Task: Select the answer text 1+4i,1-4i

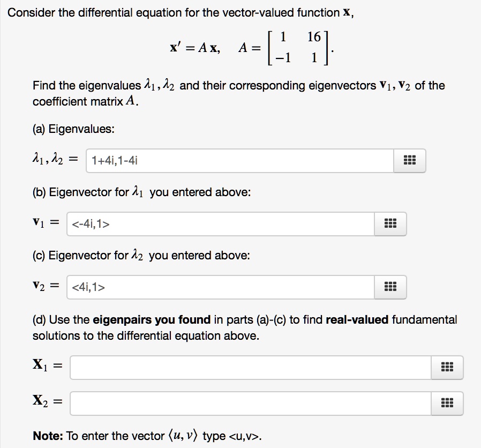Action: (116, 160)
